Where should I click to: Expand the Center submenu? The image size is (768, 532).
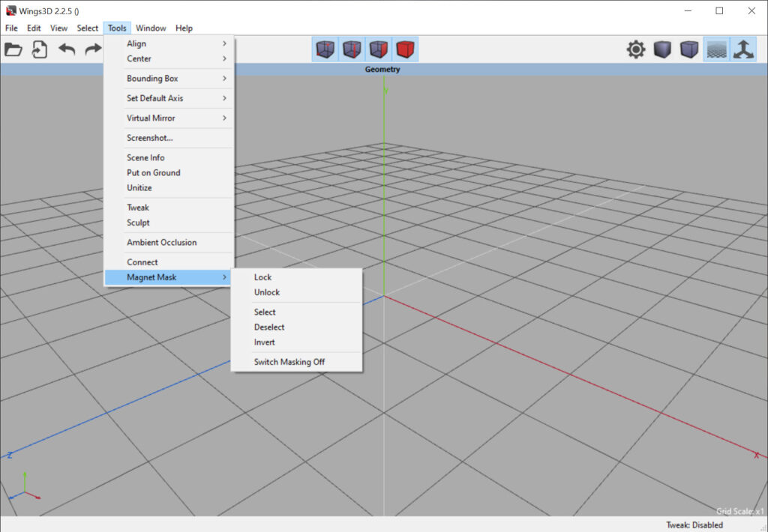(x=169, y=58)
